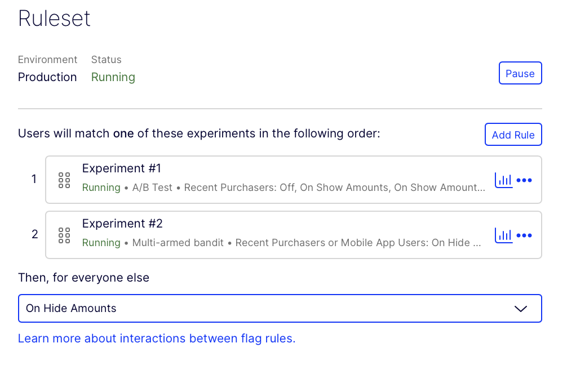This screenshot has height=392, width=567.
Task: Click the Ruleset heading
Action: click(55, 19)
